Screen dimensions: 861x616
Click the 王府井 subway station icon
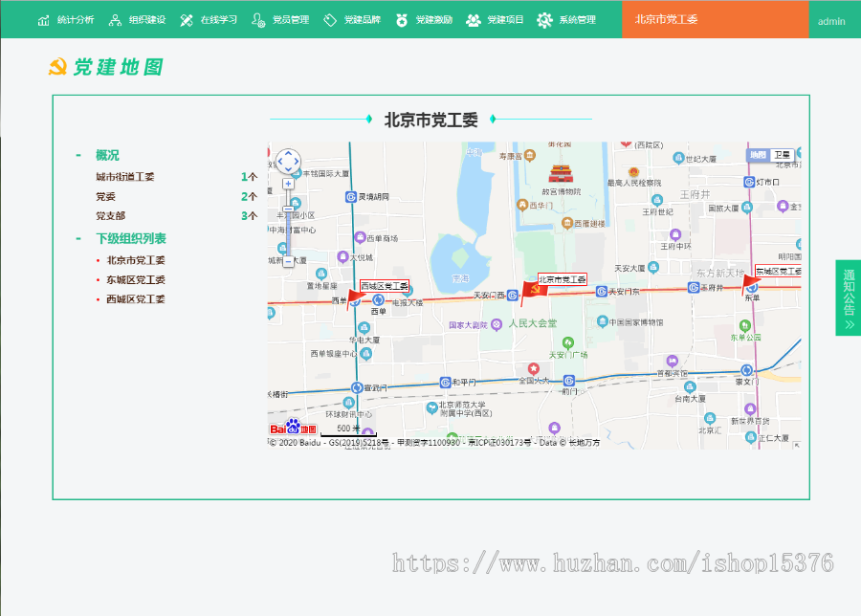[x=694, y=287]
